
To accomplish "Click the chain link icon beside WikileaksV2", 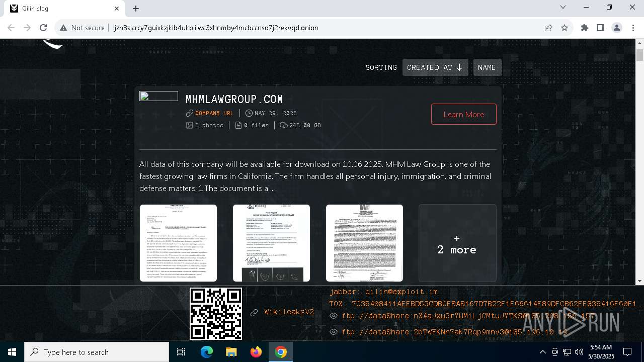I will (254, 313).
